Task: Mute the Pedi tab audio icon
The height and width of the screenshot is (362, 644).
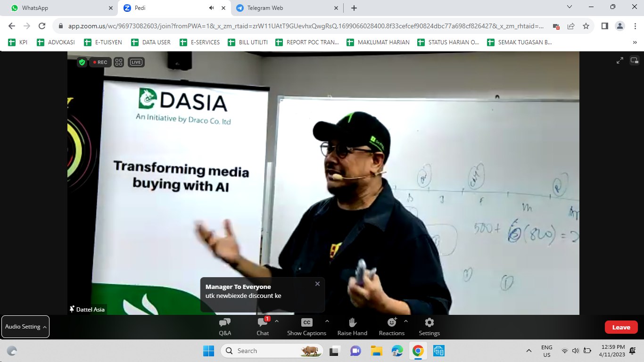Action: pyautogui.click(x=212, y=8)
